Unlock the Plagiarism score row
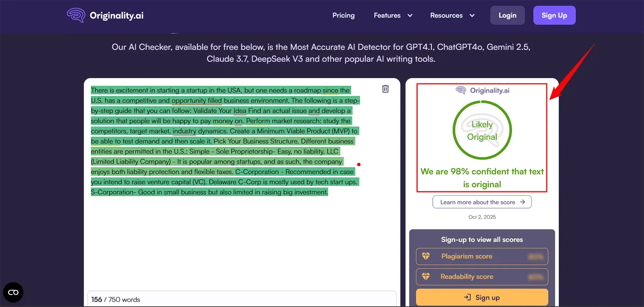Viewport: 644px width, 307px height. pos(482,256)
